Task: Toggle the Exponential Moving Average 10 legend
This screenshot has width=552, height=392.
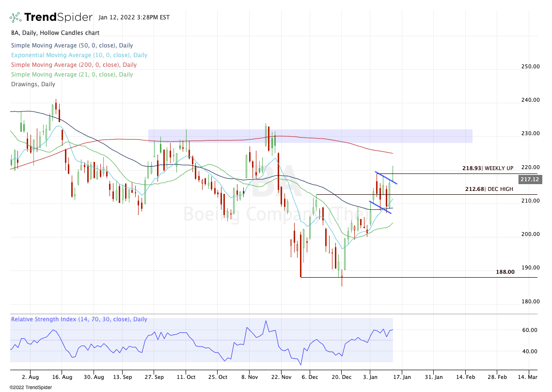Action: click(79, 55)
